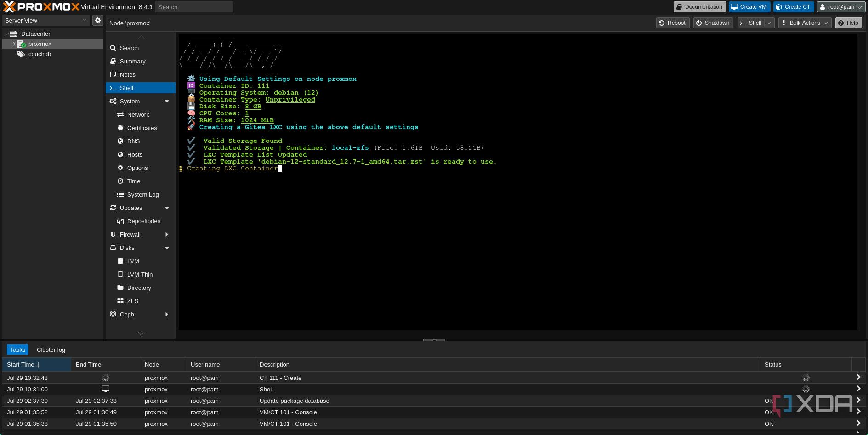This screenshot has height=435, width=868.
Task: Open LVM disks page
Action: [141, 261]
